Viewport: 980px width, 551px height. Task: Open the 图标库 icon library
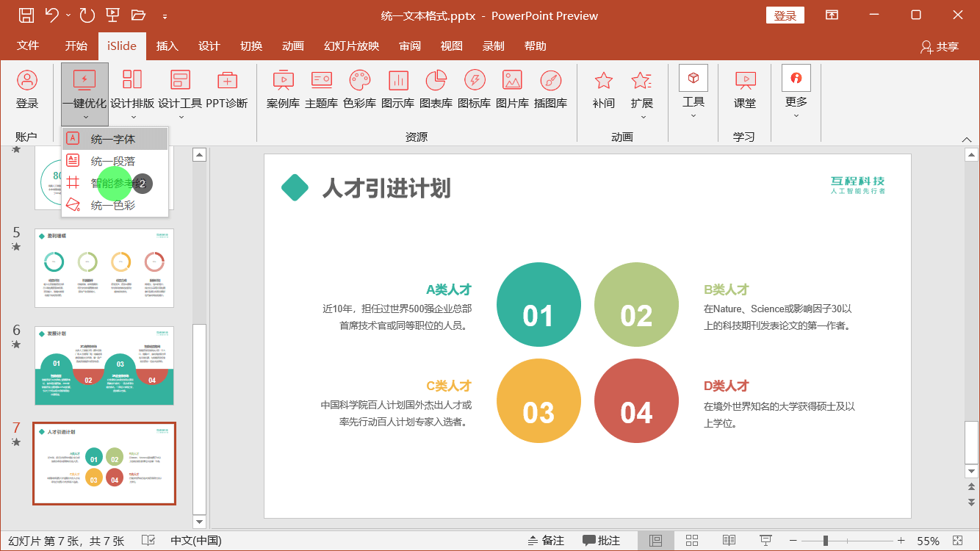(474, 88)
